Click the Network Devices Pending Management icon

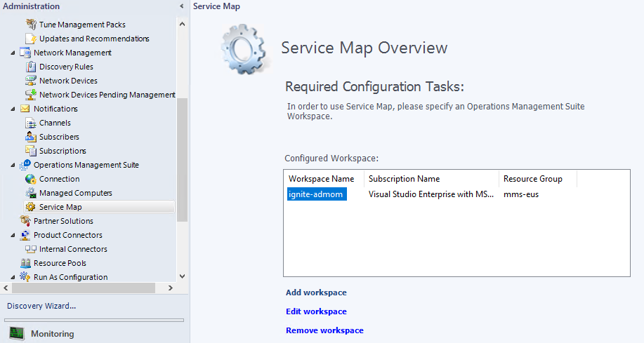(31, 95)
